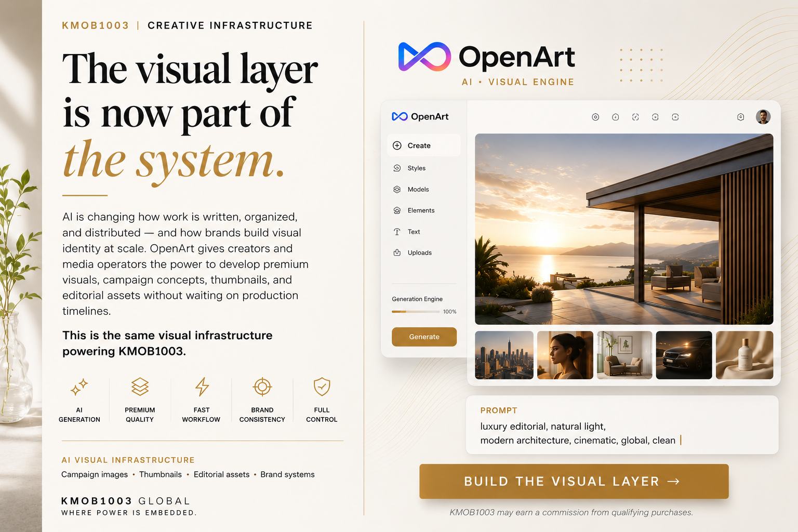Click the Models hexagon icon
Viewport: 798px width, 532px height.
pyautogui.click(x=397, y=189)
